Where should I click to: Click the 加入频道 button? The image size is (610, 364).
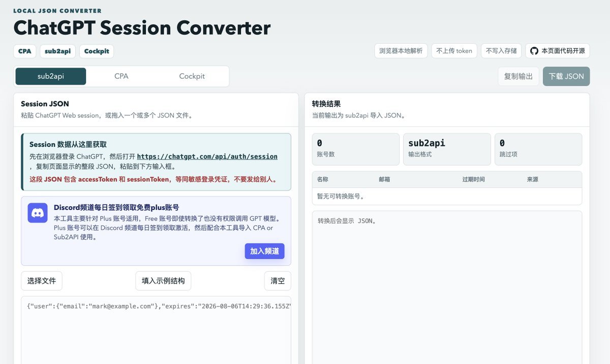click(264, 251)
